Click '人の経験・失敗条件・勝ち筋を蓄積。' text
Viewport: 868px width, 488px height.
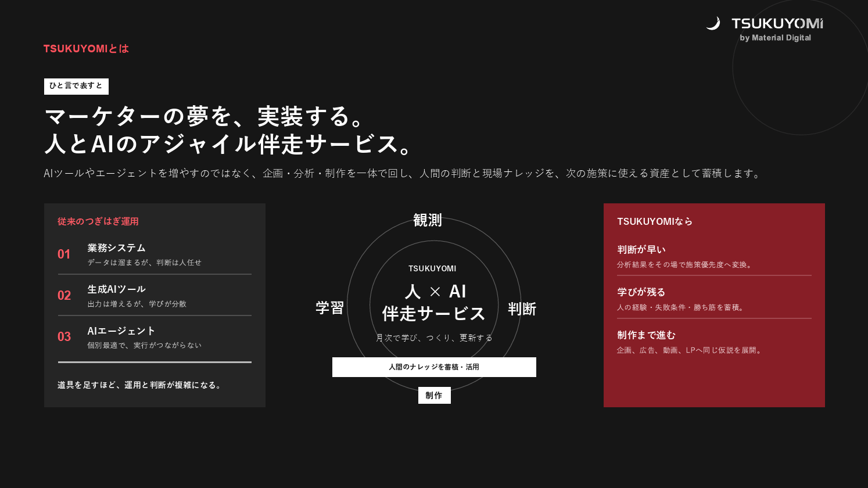[x=682, y=307]
